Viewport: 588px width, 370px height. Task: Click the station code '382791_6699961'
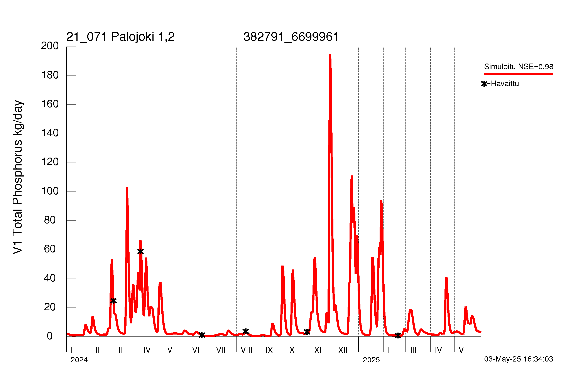[291, 37]
